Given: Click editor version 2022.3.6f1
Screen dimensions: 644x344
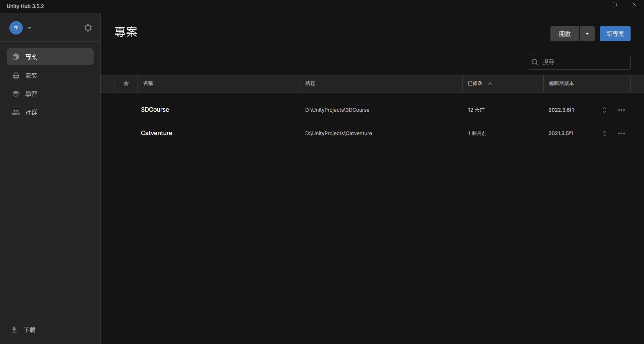Looking at the screenshot, I should (561, 110).
